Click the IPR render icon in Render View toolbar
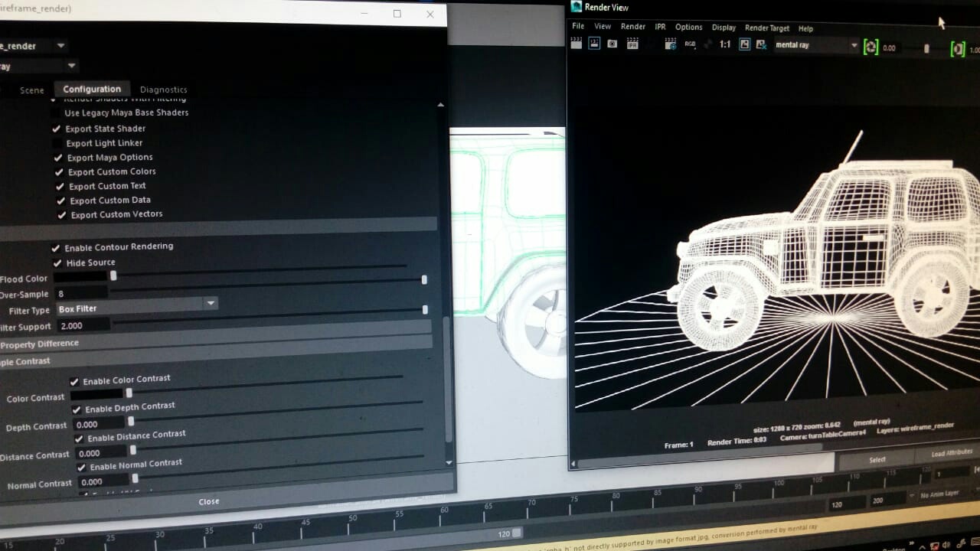Image resolution: width=980 pixels, height=551 pixels. pyautogui.click(x=632, y=44)
